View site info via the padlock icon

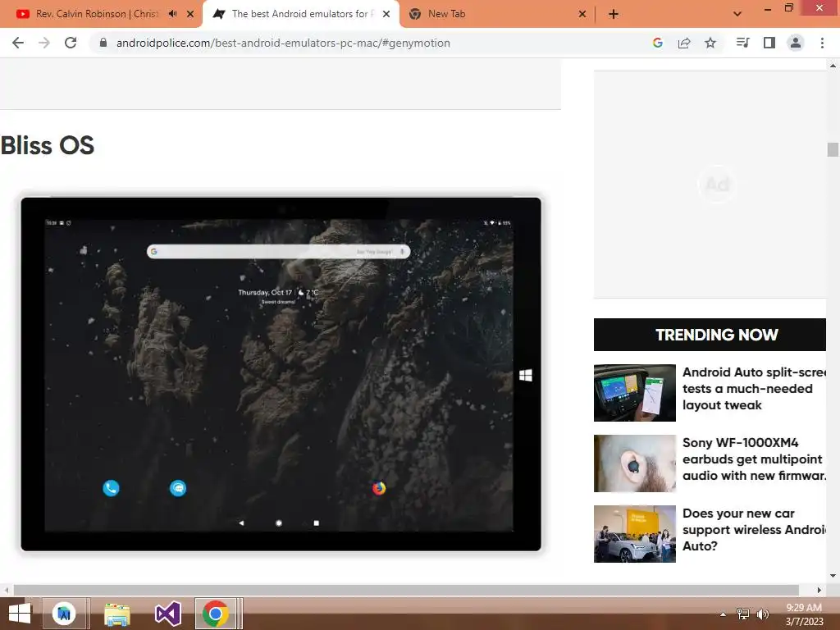coord(103,43)
